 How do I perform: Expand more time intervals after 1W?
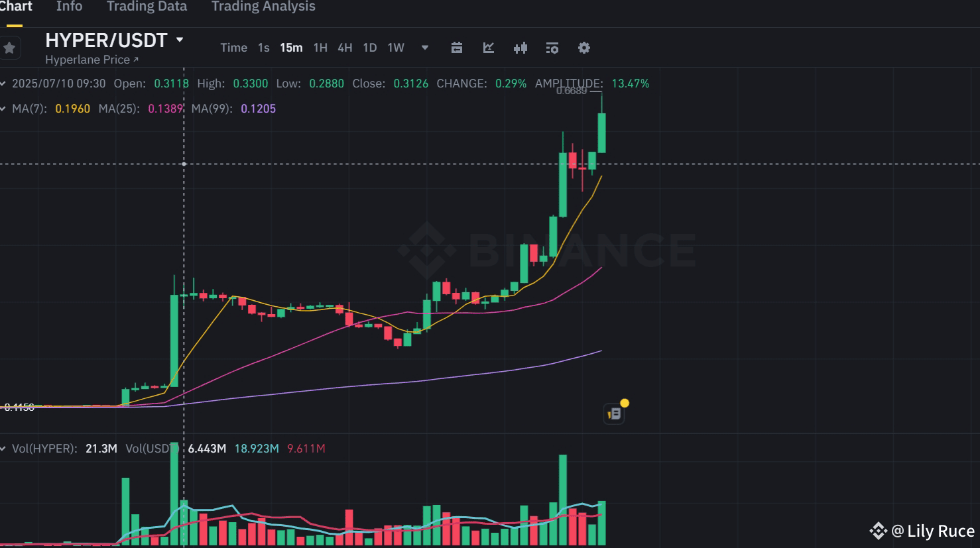(x=424, y=48)
